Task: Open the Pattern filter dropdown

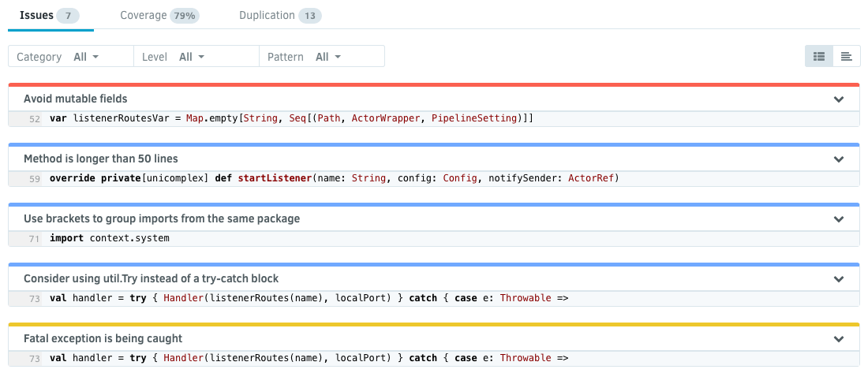Action: point(327,57)
